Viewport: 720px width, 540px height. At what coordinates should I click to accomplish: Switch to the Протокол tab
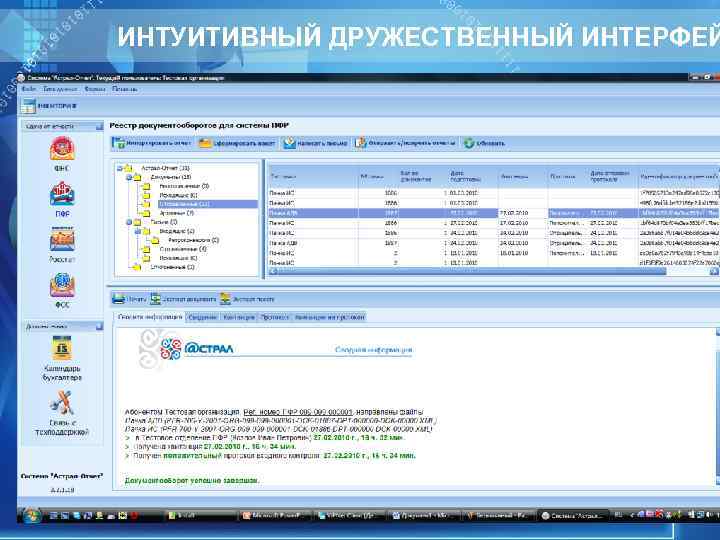coord(275,317)
